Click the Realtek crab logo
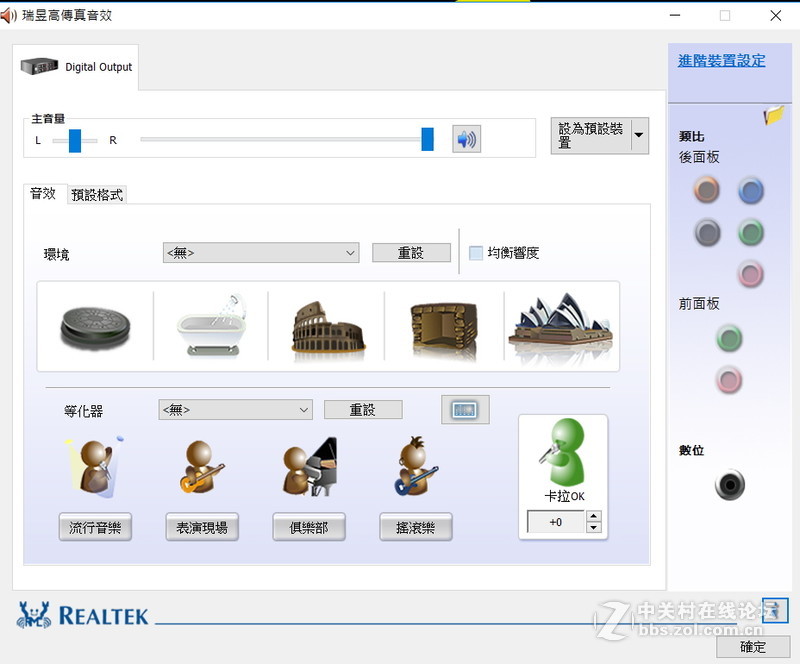The width and height of the screenshot is (800, 664). [34, 614]
